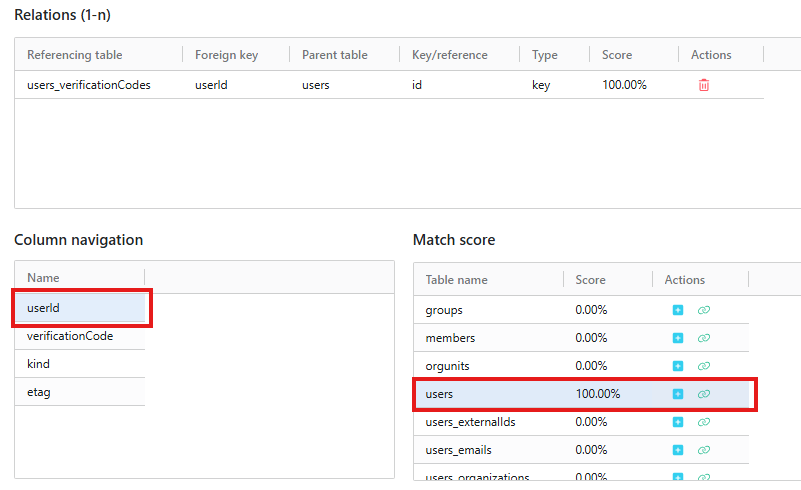The image size is (801, 490).
Task: Click the link icon for users_emails row
Action: [x=703, y=450]
